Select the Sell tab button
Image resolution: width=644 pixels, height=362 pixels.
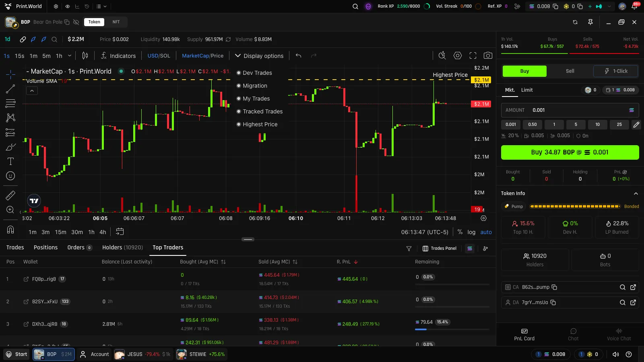pos(570,71)
